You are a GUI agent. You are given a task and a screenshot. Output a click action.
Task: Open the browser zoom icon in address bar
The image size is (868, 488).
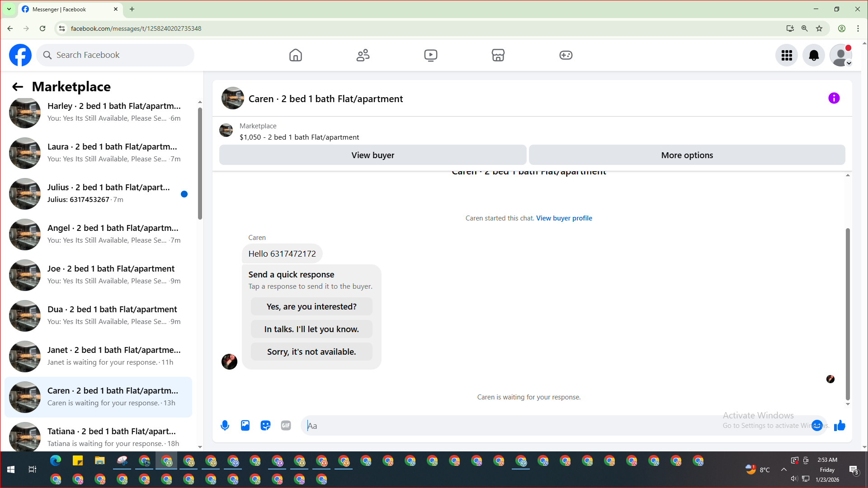click(805, 28)
